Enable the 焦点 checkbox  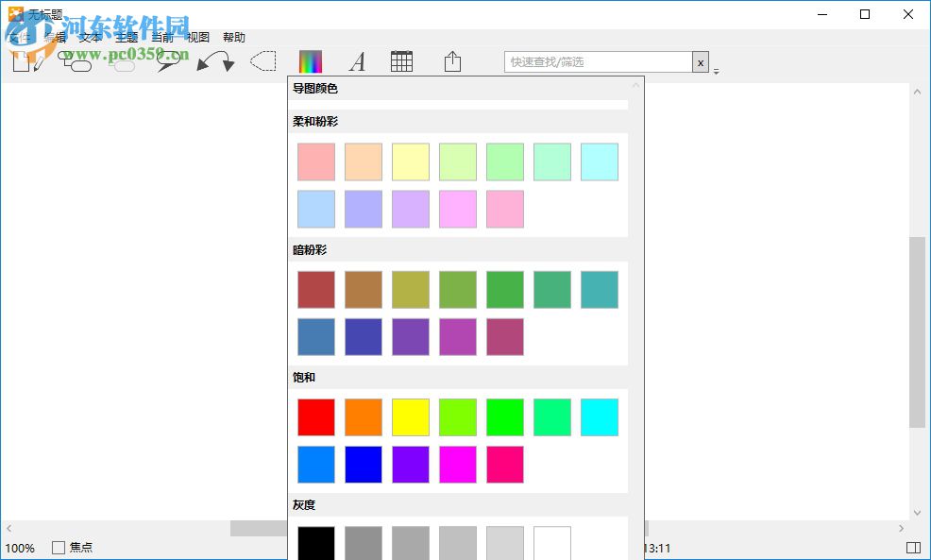pyautogui.click(x=58, y=548)
